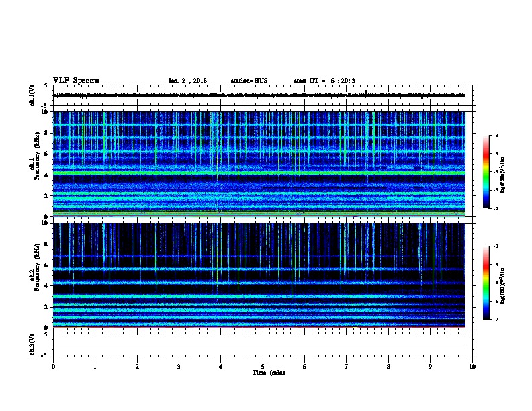Click the final "10" tick on the Time (min) axis
The width and height of the screenshot is (532, 411).
point(472,366)
